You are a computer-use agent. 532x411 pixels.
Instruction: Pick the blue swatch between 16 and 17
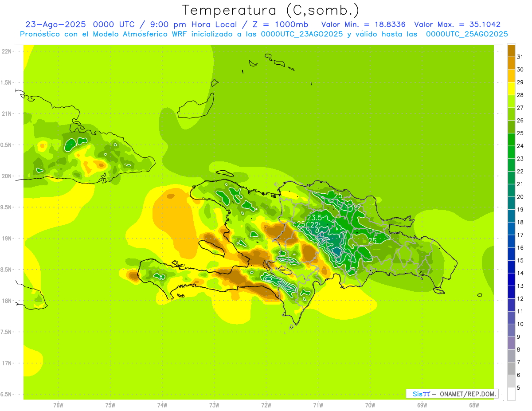511,241
